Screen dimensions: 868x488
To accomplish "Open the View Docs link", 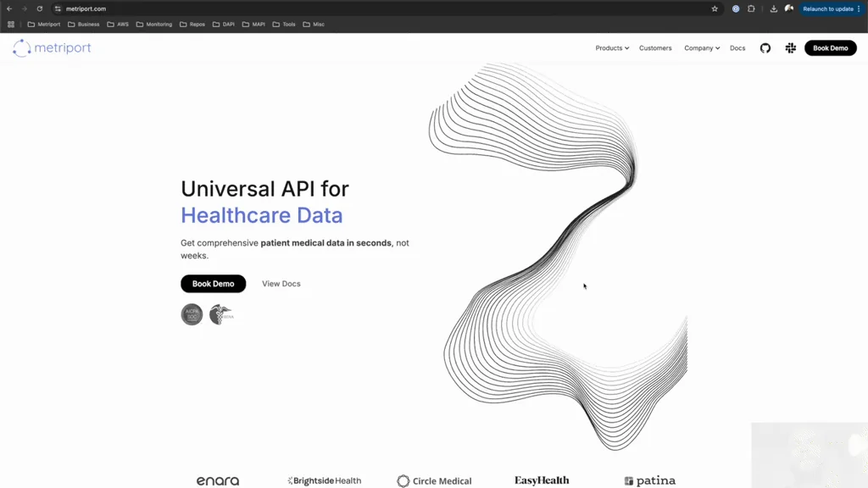I will point(281,283).
